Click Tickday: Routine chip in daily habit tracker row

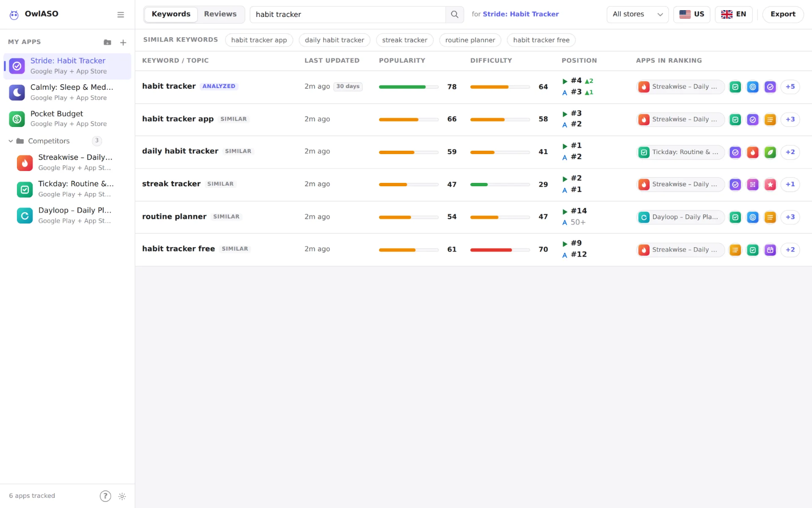[680, 152]
